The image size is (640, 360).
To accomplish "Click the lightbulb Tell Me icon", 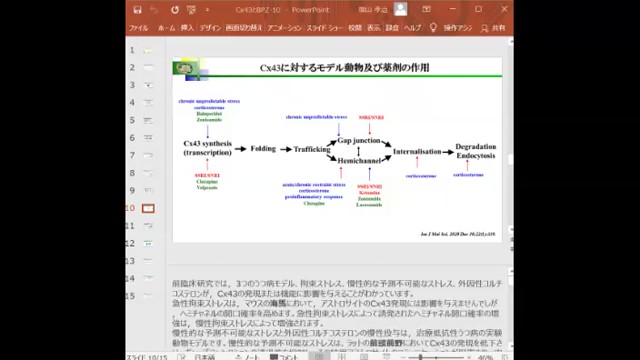I will click(433, 28).
